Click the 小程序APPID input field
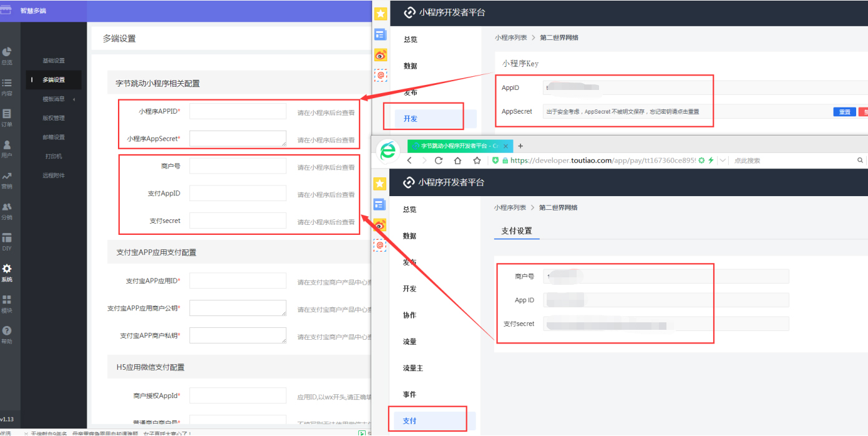 238,111
